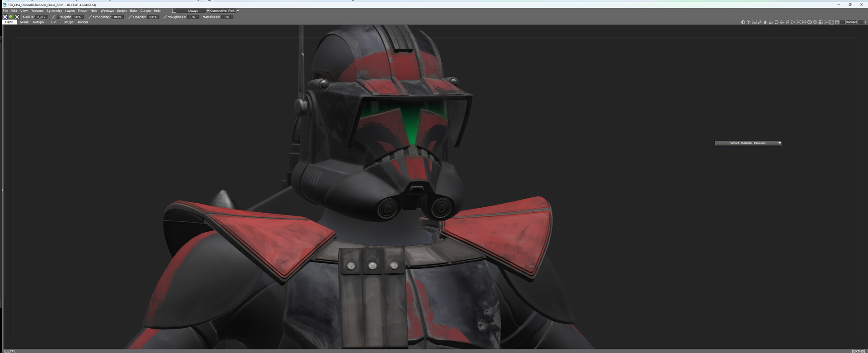868x353 pixels.
Task: Click the arrow next to Always
Action: 208,11
